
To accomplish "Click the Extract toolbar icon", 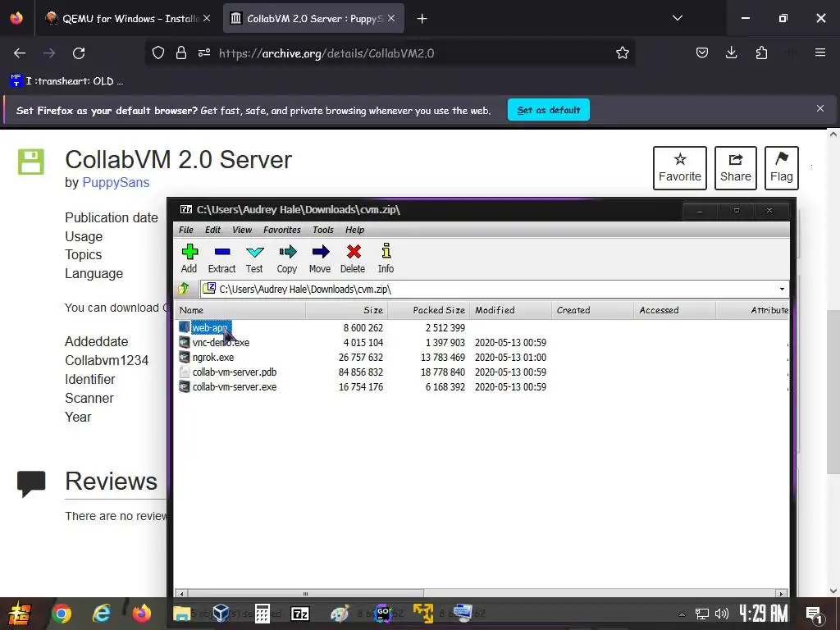I will tap(221, 258).
